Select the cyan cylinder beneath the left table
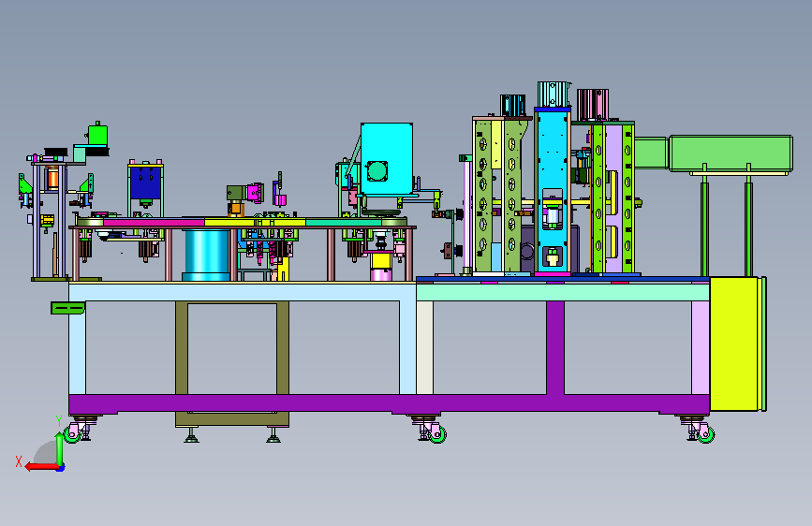812x526 pixels. point(206,255)
